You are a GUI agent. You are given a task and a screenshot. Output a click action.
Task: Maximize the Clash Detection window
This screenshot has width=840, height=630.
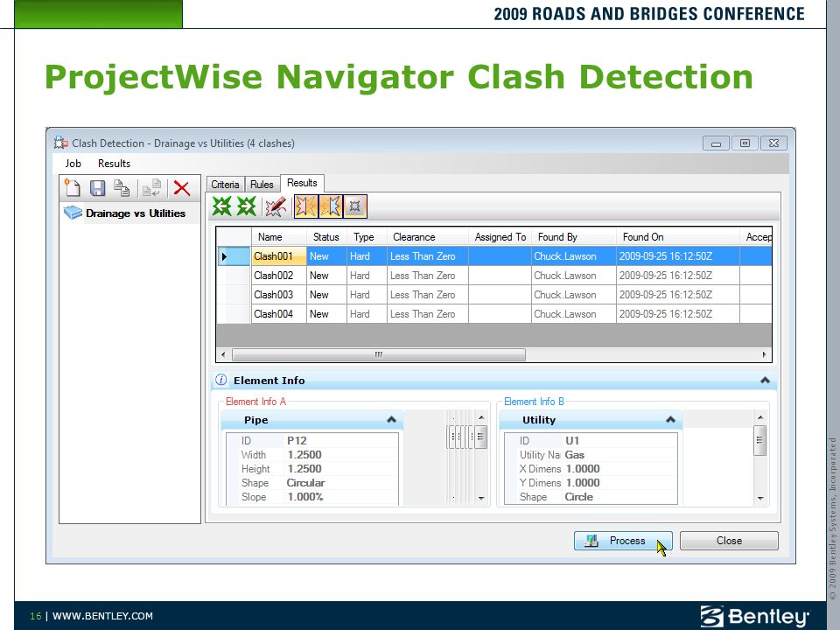coord(745,143)
